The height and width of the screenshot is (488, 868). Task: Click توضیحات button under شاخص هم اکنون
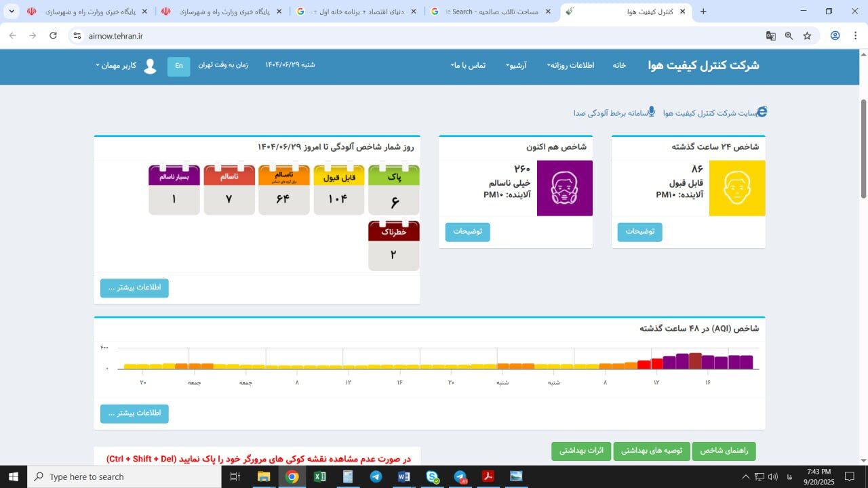tap(467, 232)
